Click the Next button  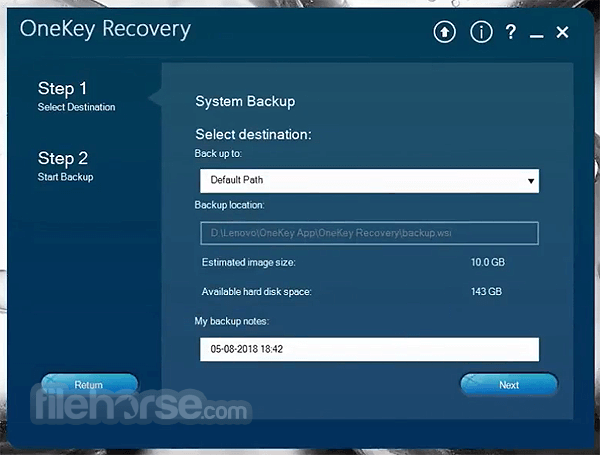[x=509, y=385]
